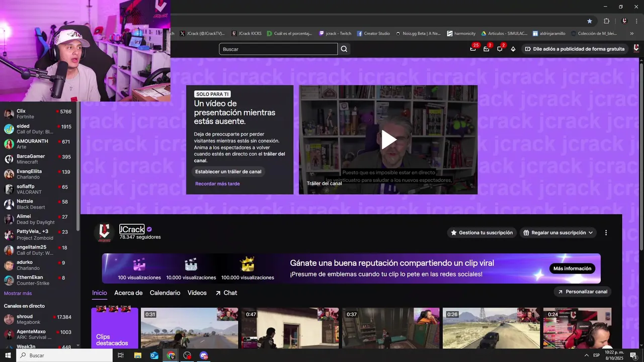Open Articulos - SIMULAC bookmark
Screen dimensions: 644x362
point(504,34)
